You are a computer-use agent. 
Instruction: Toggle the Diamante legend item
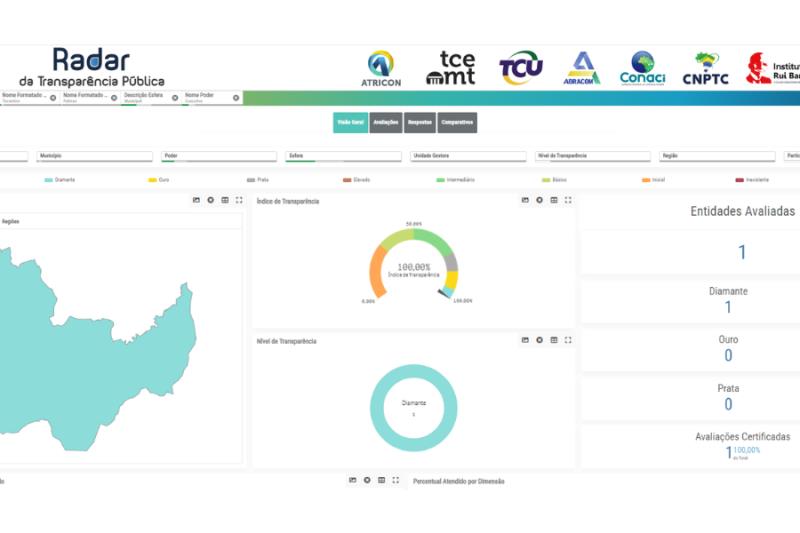60,180
